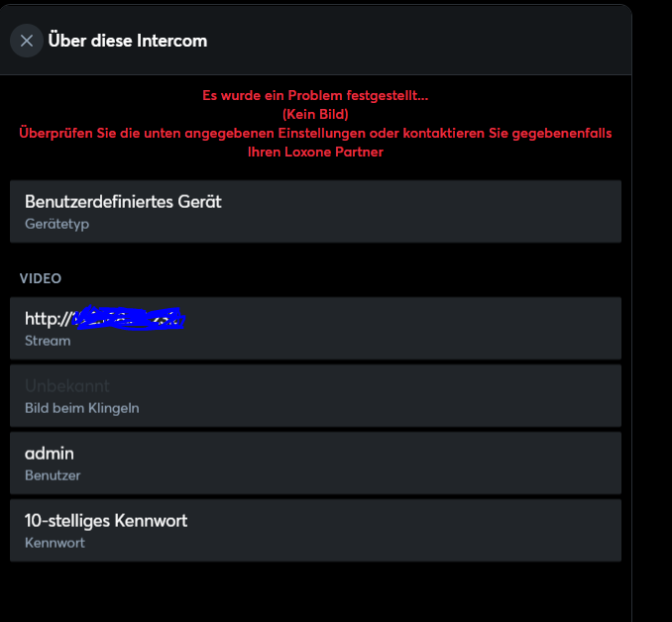Click the header bar right of the title
The width and height of the screenshot is (672, 622).
click(418, 41)
